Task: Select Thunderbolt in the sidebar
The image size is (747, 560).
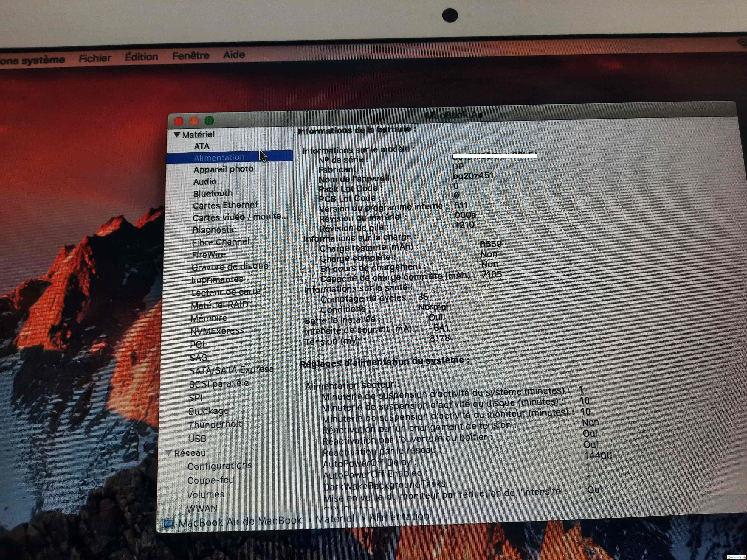Action: (215, 425)
